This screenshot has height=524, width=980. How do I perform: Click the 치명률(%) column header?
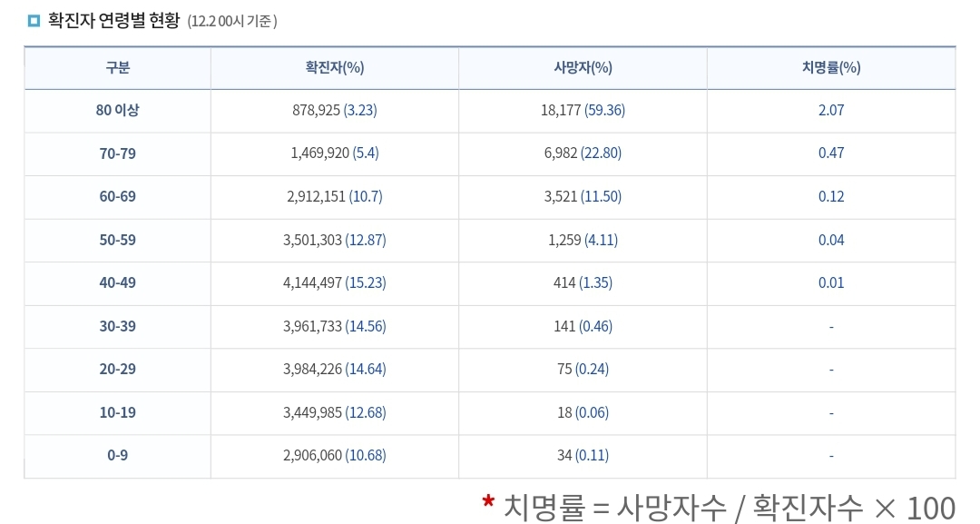pos(831,67)
